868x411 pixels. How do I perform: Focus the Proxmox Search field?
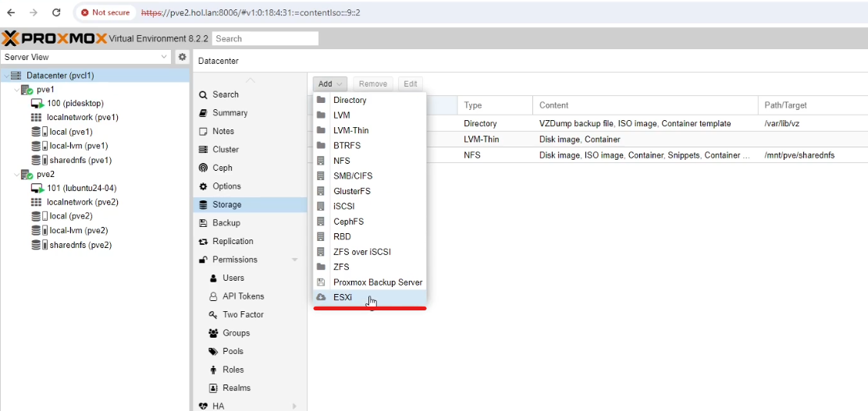click(265, 39)
